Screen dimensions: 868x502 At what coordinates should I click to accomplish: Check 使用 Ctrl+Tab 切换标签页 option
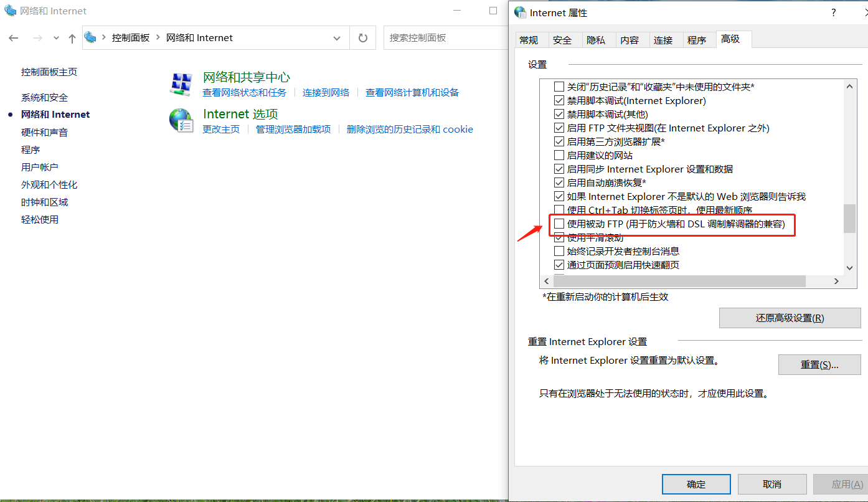point(559,211)
